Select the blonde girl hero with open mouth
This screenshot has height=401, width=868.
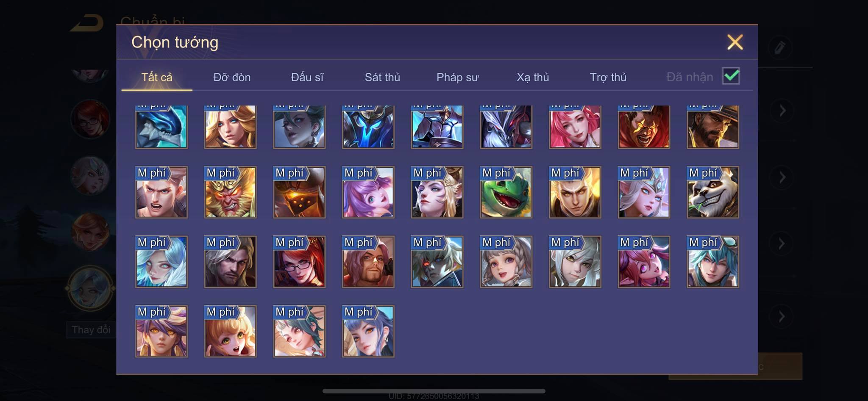(230, 331)
